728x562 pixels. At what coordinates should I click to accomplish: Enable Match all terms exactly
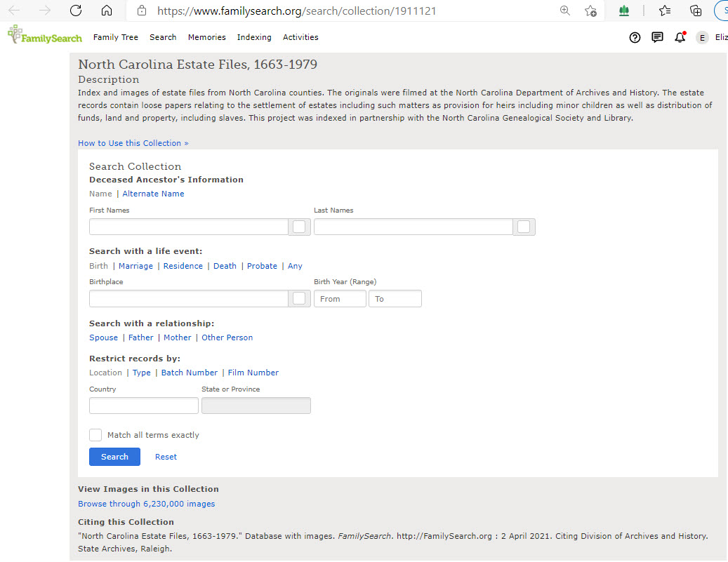point(95,434)
